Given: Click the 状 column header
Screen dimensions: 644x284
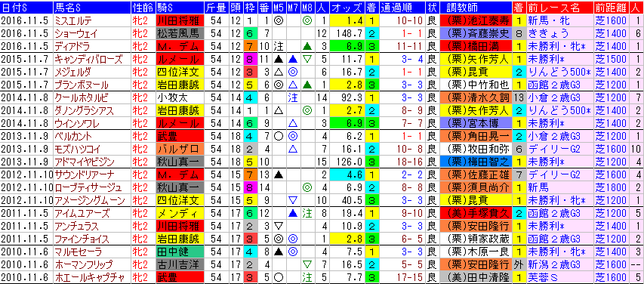Looking at the screenshot, I should click(432, 7).
